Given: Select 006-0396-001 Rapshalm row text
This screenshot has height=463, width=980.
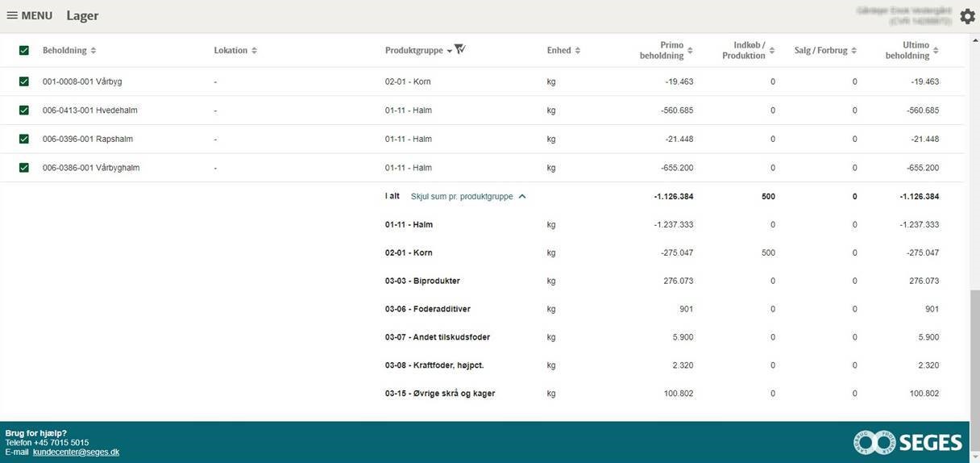Looking at the screenshot, I should click(x=88, y=139).
